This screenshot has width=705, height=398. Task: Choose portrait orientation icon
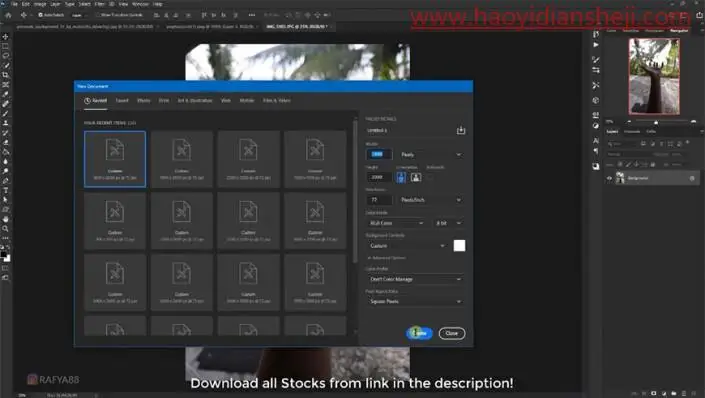point(401,178)
